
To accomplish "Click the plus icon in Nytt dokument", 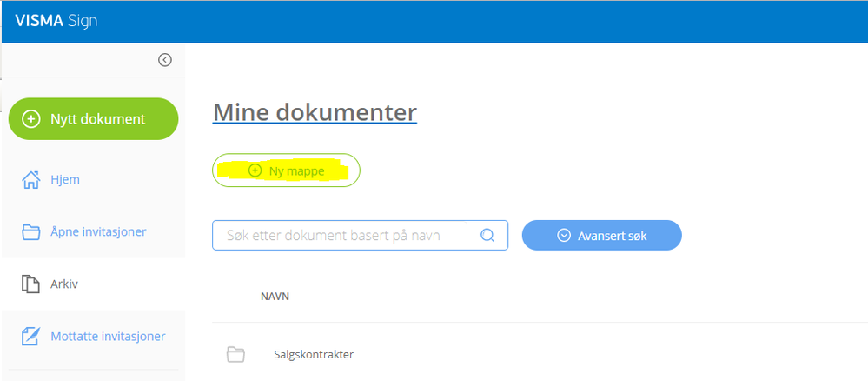I will [30, 118].
